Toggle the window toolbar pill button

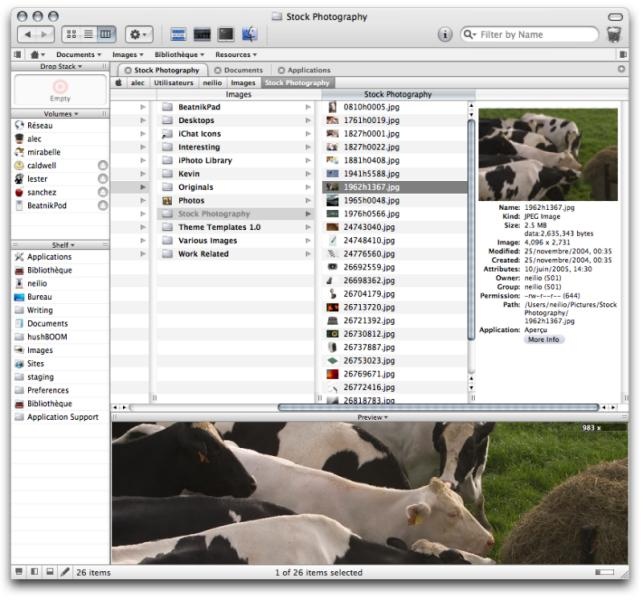[x=615, y=17]
